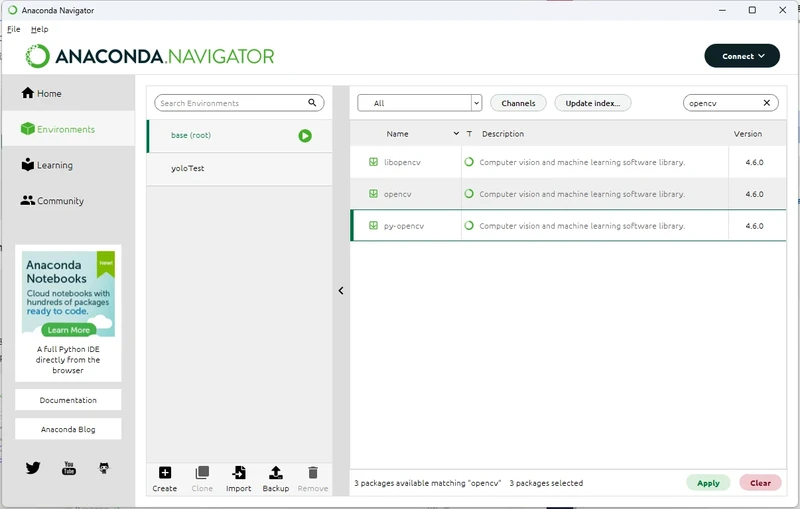Open the All package filter dropdown
This screenshot has height=509, width=800.
pyautogui.click(x=419, y=103)
